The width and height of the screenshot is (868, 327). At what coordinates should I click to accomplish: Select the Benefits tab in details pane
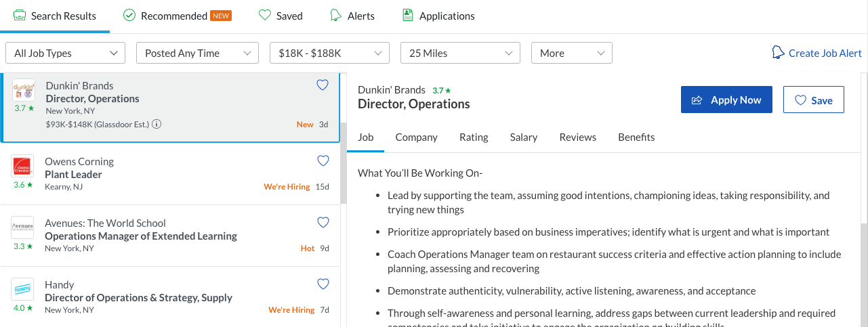click(x=636, y=137)
